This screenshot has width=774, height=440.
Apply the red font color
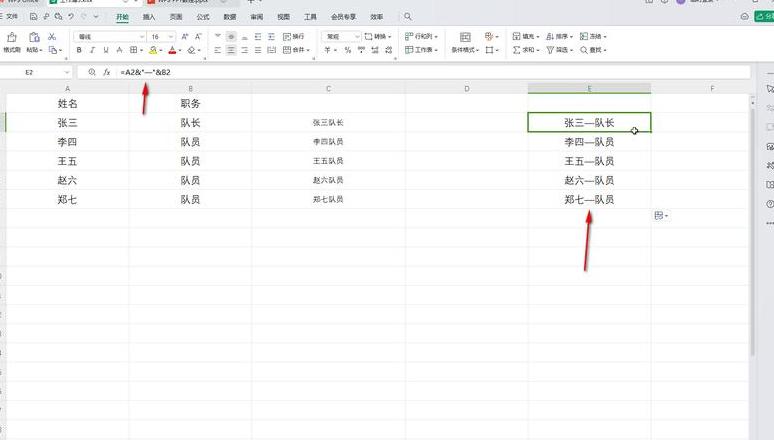tap(172, 50)
